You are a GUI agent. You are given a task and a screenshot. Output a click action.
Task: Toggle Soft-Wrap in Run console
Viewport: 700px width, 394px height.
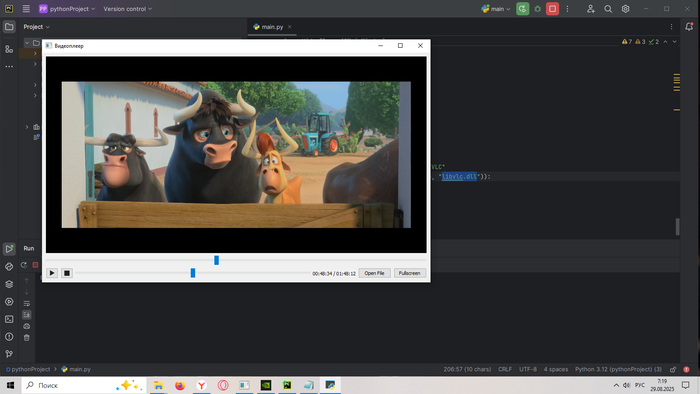(27, 303)
